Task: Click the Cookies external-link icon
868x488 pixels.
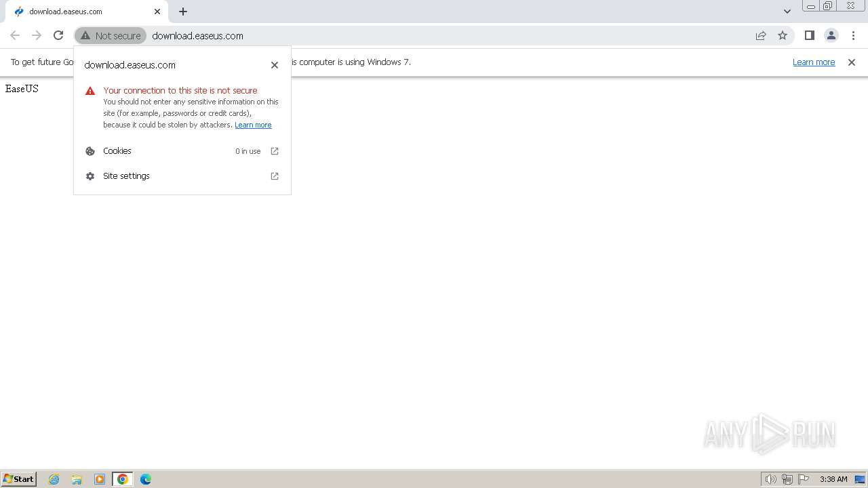Action: coord(275,151)
